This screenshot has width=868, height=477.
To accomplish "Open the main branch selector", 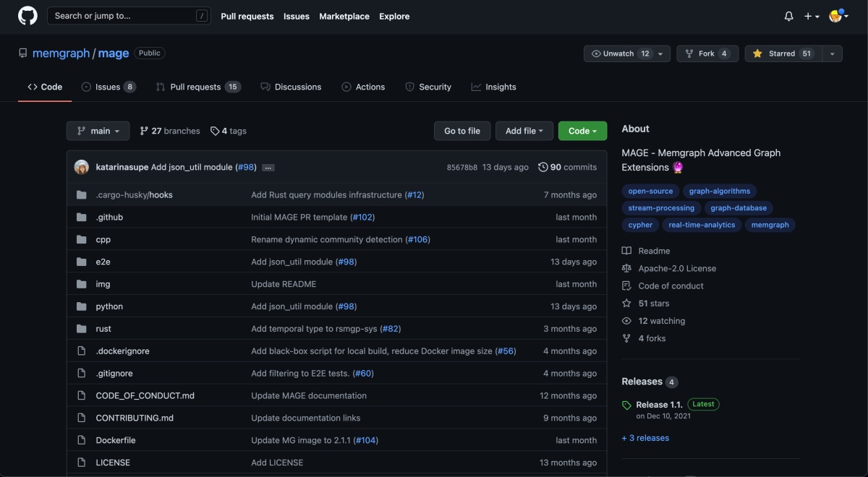I will click(98, 131).
